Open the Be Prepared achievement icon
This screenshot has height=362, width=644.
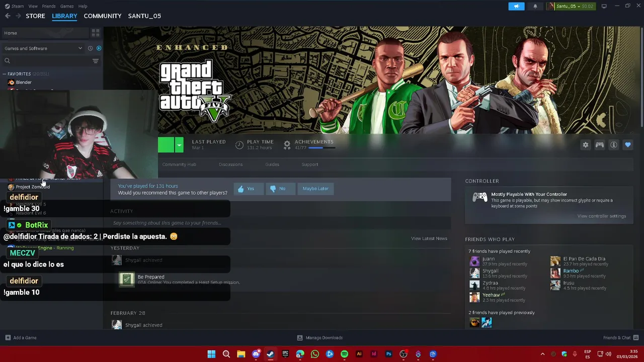pos(126,279)
